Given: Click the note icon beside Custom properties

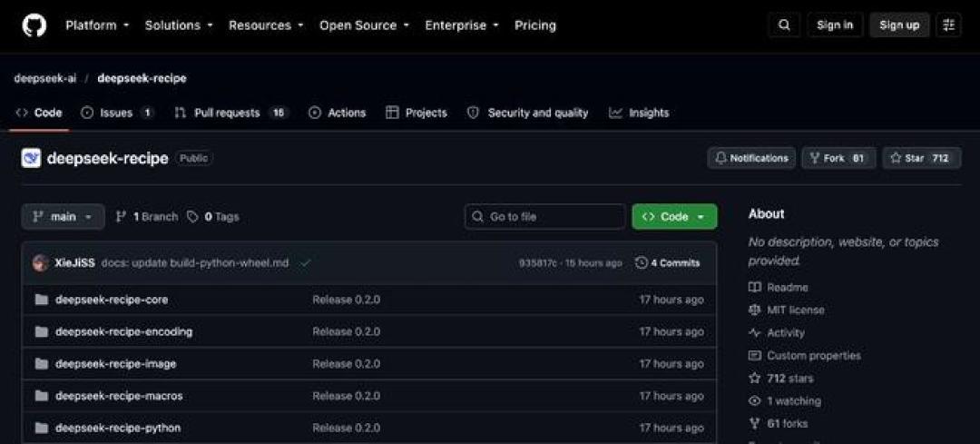Looking at the screenshot, I should 754,356.
